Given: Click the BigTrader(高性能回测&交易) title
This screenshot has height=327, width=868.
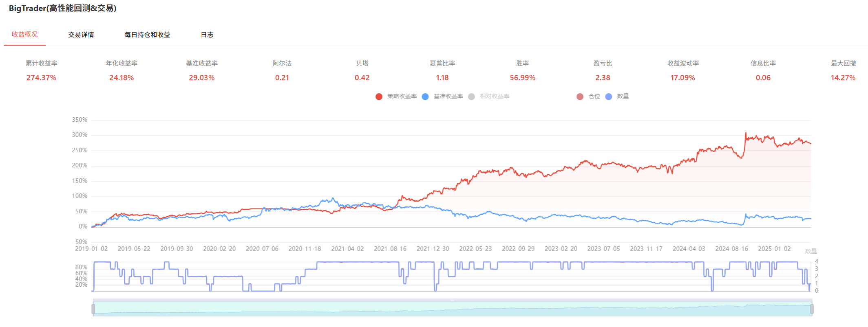Looking at the screenshot, I should click(63, 8).
